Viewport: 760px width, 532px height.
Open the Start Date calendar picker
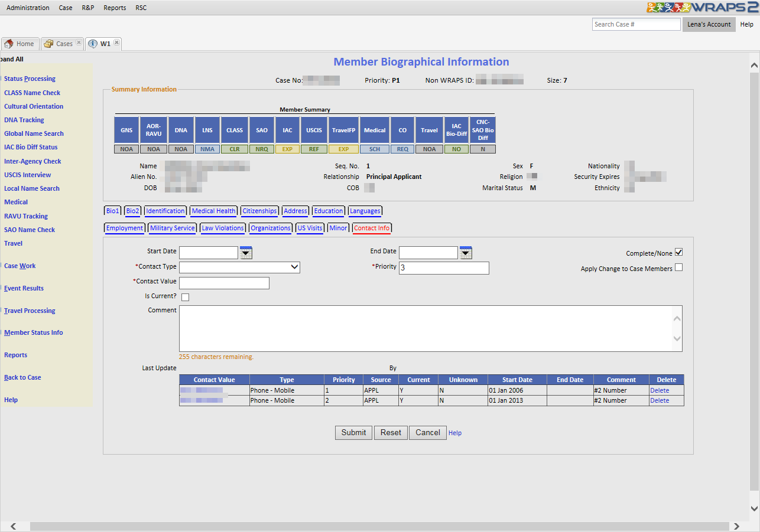click(246, 253)
